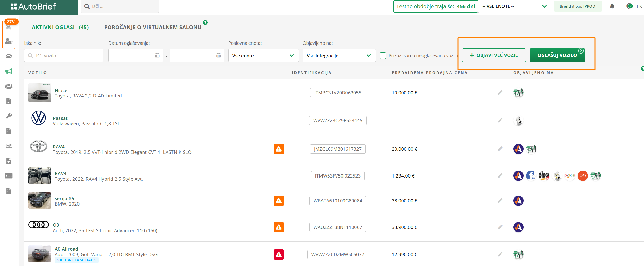This screenshot has height=266, width=644.
Task: Open the megaphone advertising sidebar icon
Action: (9, 71)
